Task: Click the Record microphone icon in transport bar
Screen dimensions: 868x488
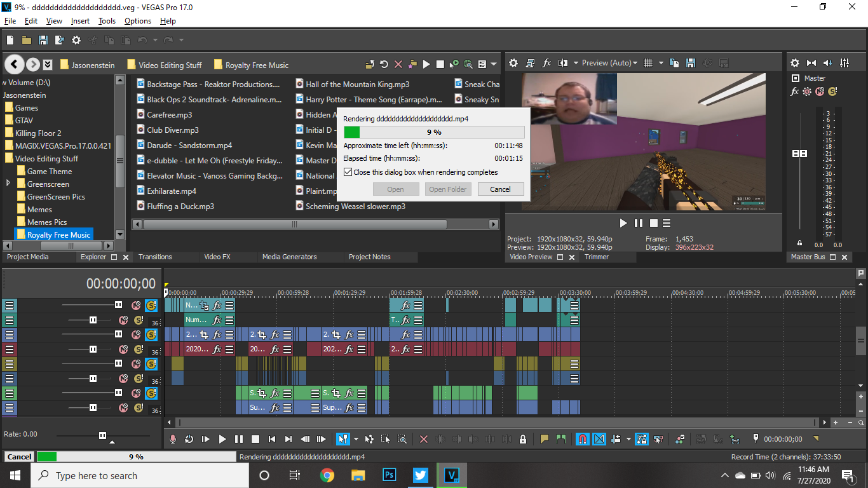Action: click(172, 439)
